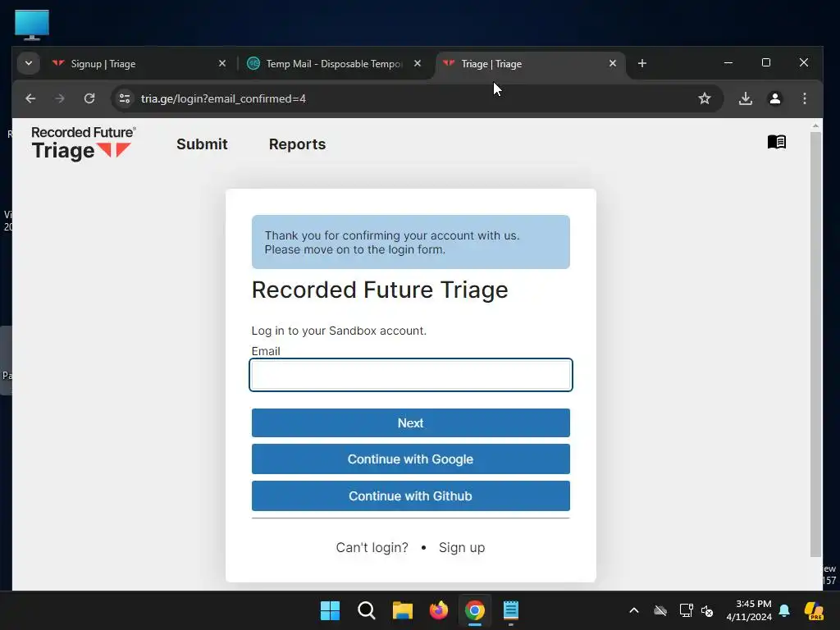The width and height of the screenshot is (840, 630).
Task: Open Chrome profile icon
Action: coord(774,98)
